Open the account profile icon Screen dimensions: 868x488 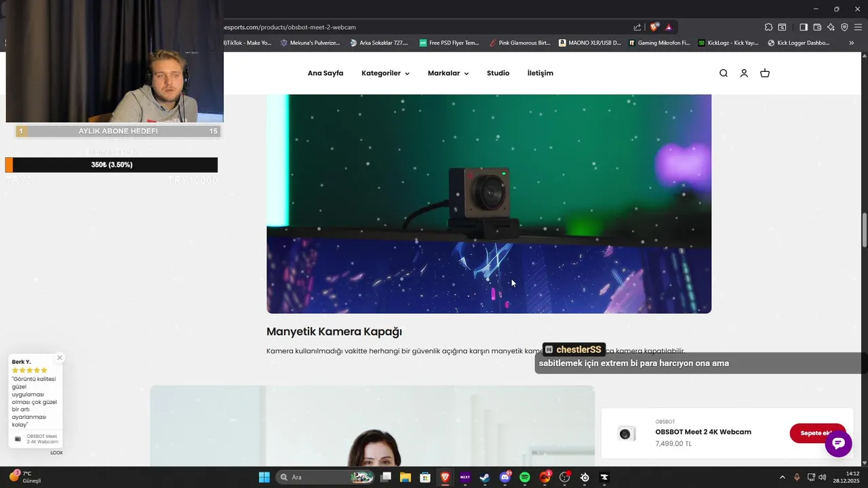pyautogui.click(x=744, y=73)
